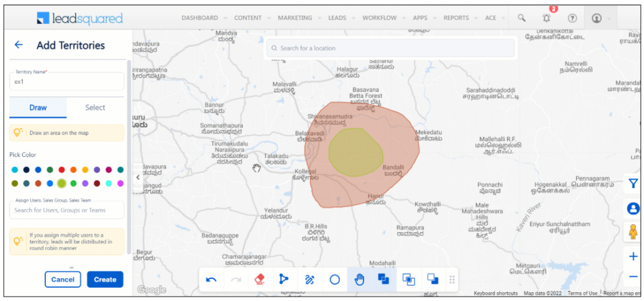This screenshot has height=301, width=644.
Task: Expand the MARKETING menu
Action: tap(299, 18)
